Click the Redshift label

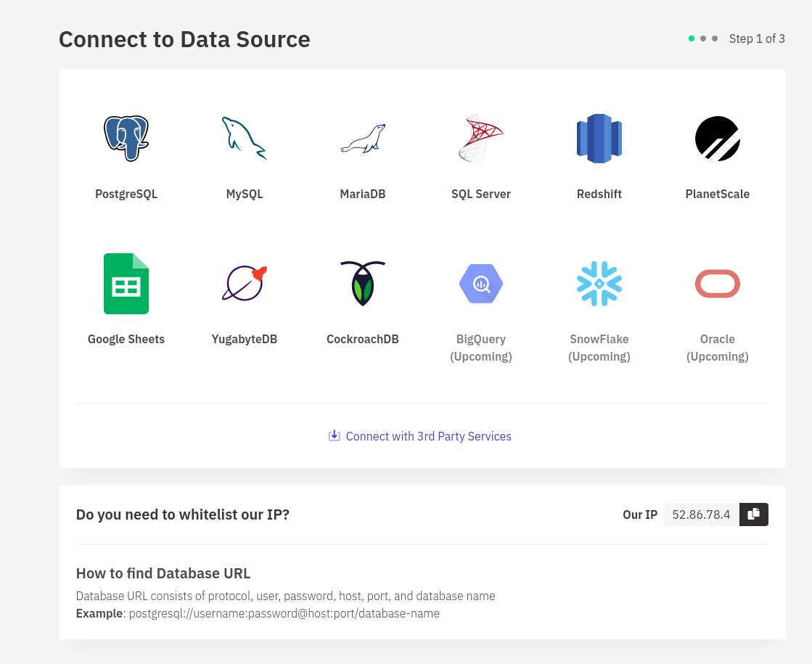tap(599, 194)
